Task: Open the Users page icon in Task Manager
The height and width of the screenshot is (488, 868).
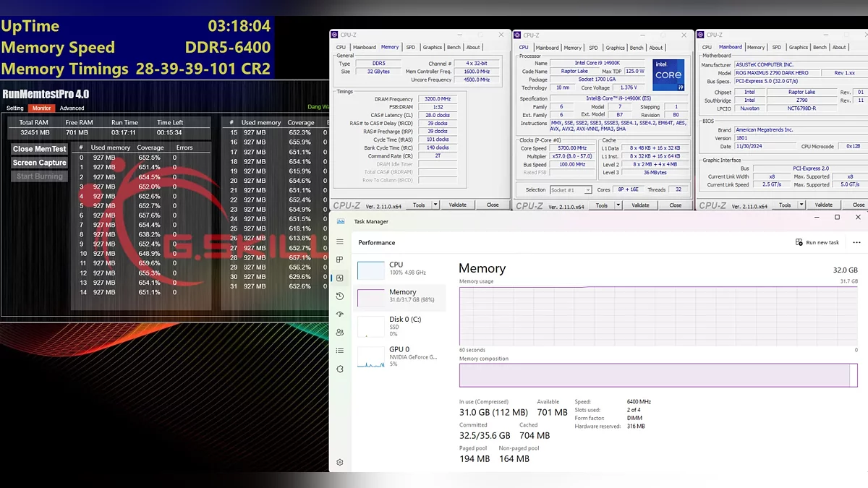Action: pyautogui.click(x=340, y=333)
